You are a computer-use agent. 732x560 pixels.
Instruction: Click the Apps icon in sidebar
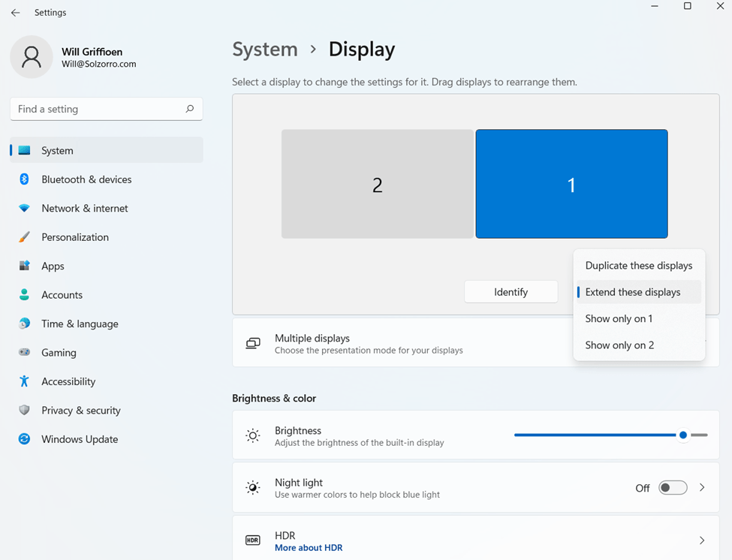(x=24, y=266)
